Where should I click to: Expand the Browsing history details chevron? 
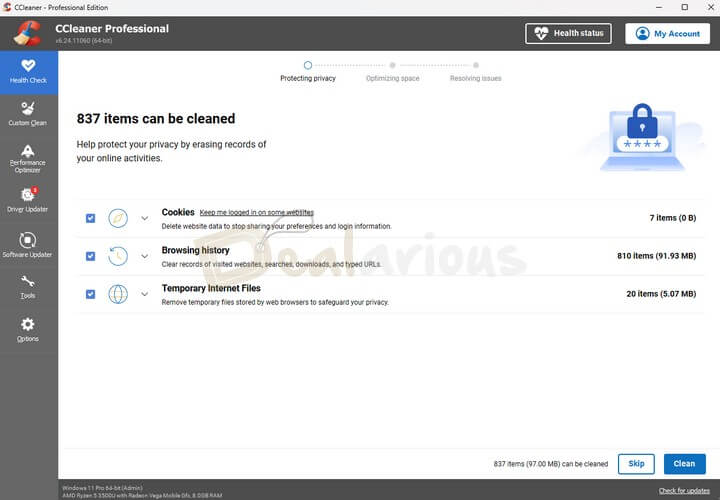(145, 257)
